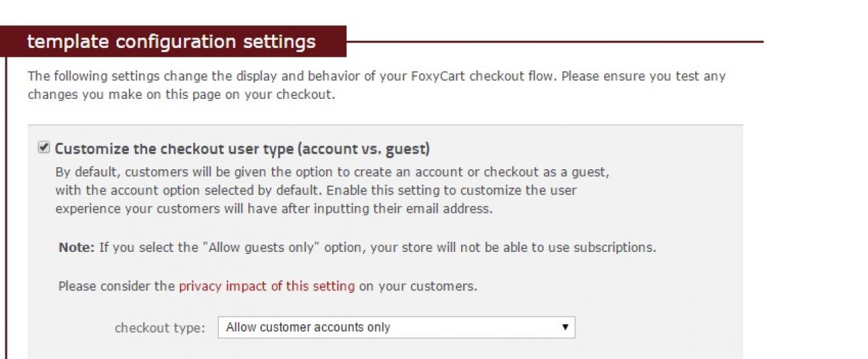Select the "Allow customer accounts only" value
Screen dimensions: 868x359
tap(309, 328)
